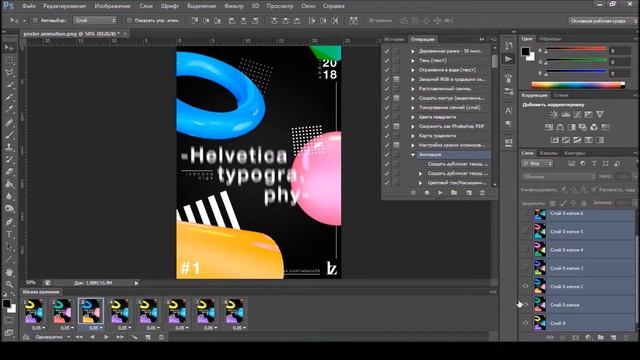Open the vertical play-icon panel button in dock

pyautogui.click(x=509, y=59)
